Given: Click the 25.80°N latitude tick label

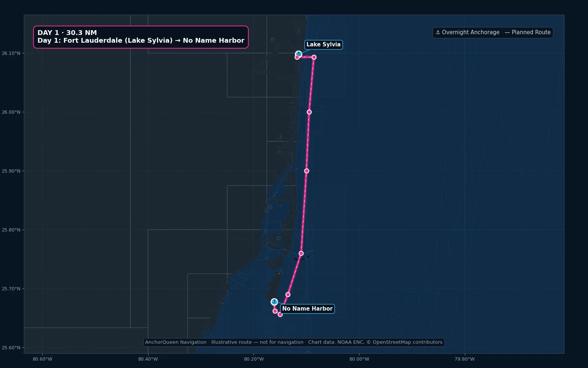Looking at the screenshot, I should point(11,230).
